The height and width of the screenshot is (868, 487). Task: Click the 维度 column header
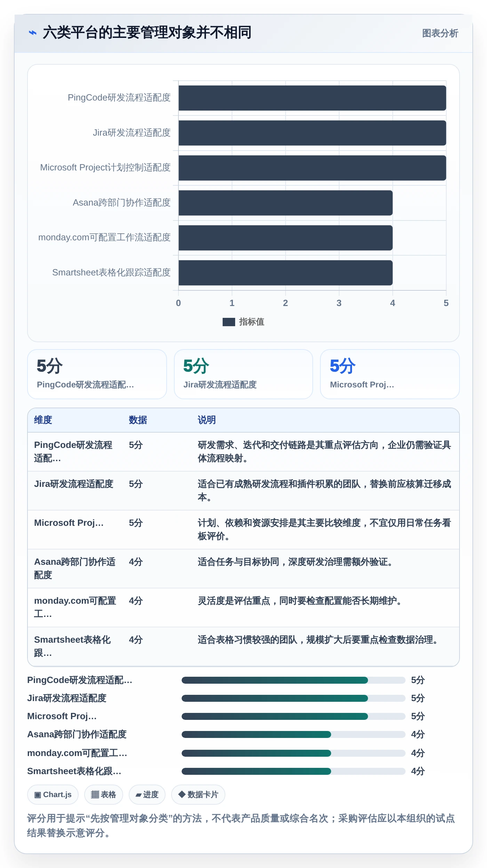click(43, 420)
